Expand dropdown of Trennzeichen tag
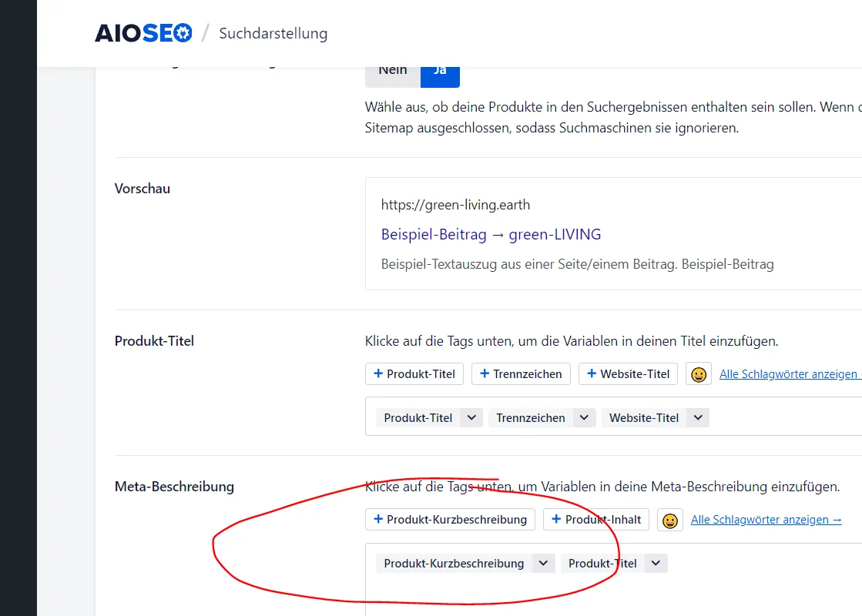 click(584, 417)
